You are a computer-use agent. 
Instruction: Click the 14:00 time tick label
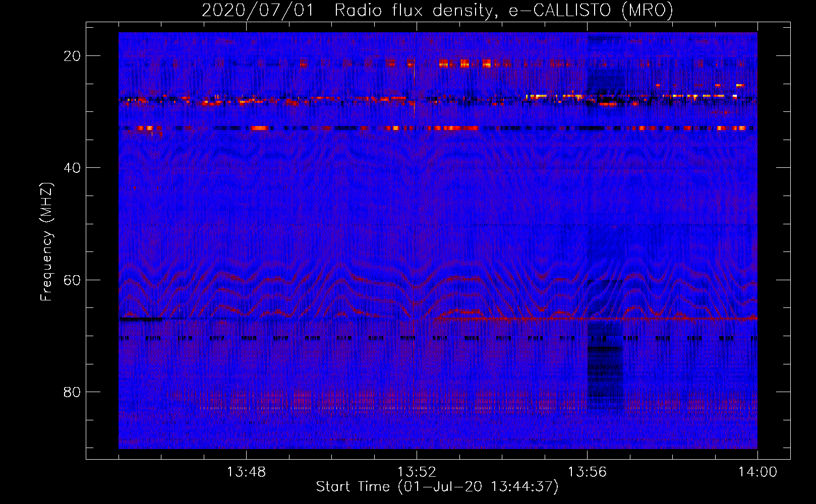coord(757,472)
